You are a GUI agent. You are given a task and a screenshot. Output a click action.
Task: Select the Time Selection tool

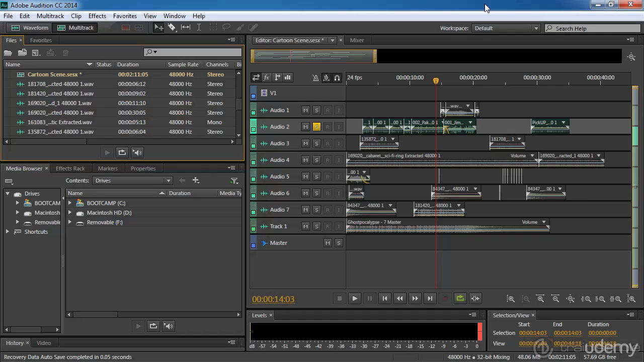[199, 28]
